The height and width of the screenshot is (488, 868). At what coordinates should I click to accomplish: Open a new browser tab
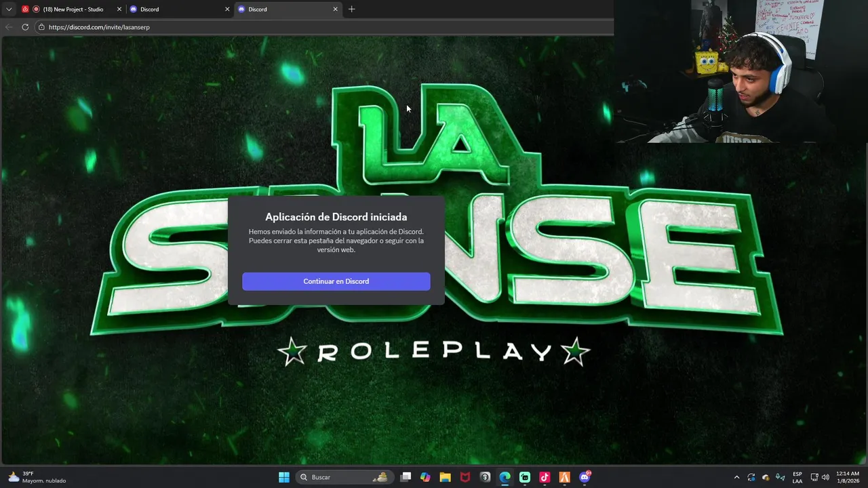(x=351, y=9)
